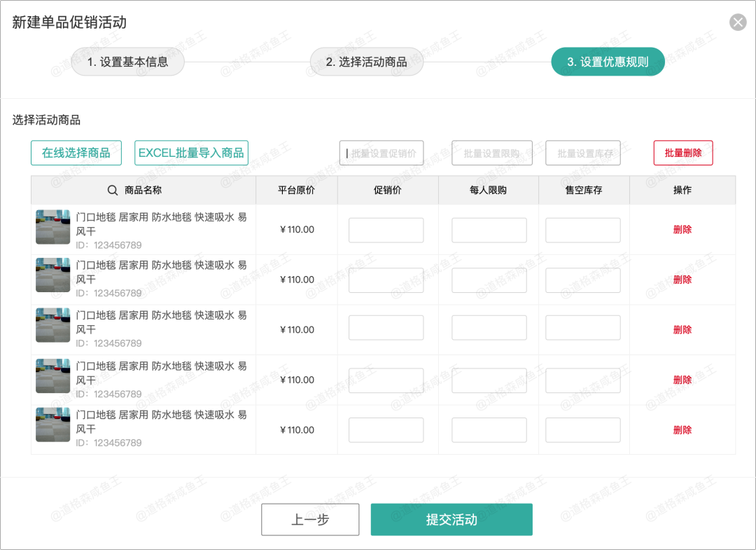Click the 每人限购 column header
The image size is (756, 550).
pyautogui.click(x=488, y=190)
